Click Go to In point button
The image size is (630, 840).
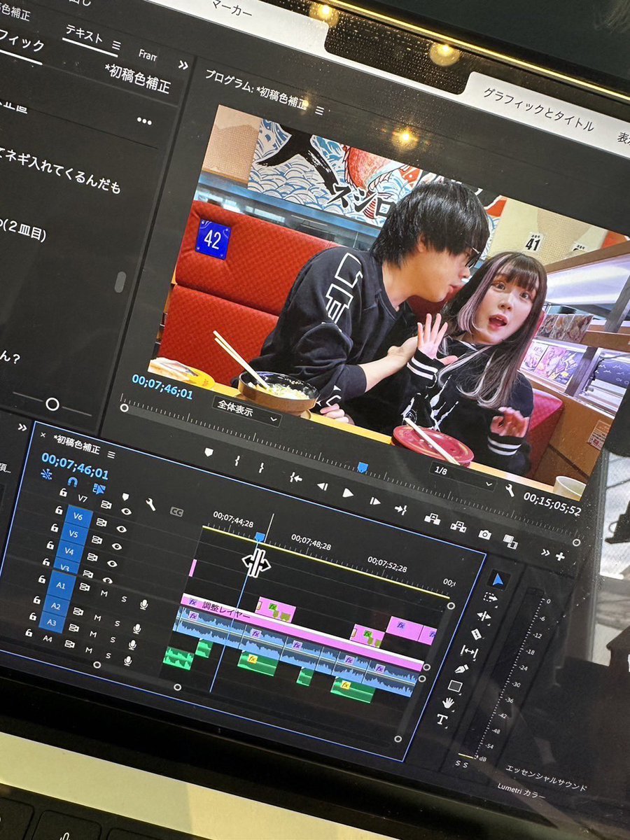(295, 477)
